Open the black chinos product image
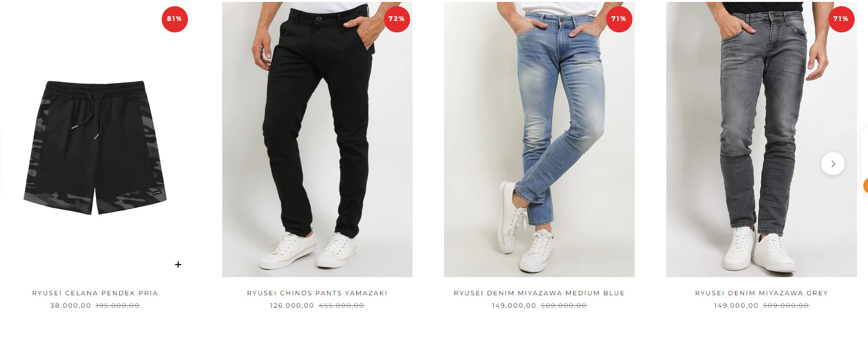Screen dimensions: 868x342 317,139
